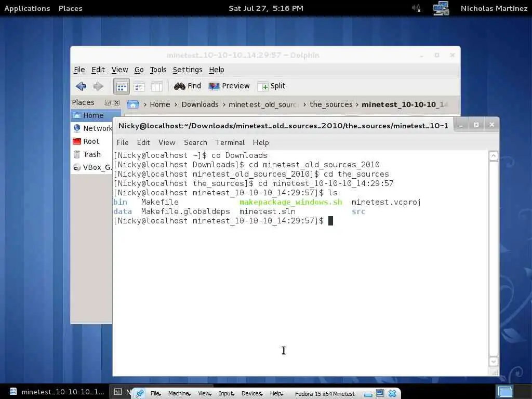Click Makefile.globaldeps in terminal output

coord(185,211)
